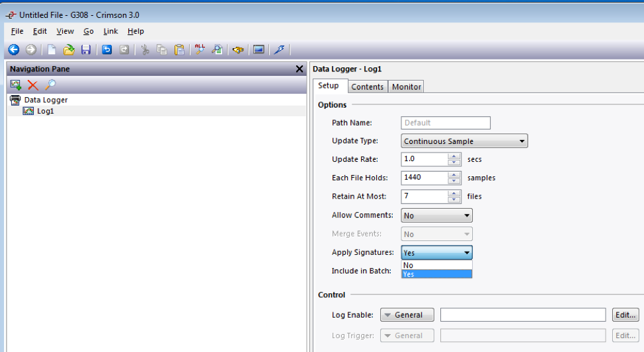Click the grey Redo toolbar icon

pyautogui.click(x=124, y=50)
